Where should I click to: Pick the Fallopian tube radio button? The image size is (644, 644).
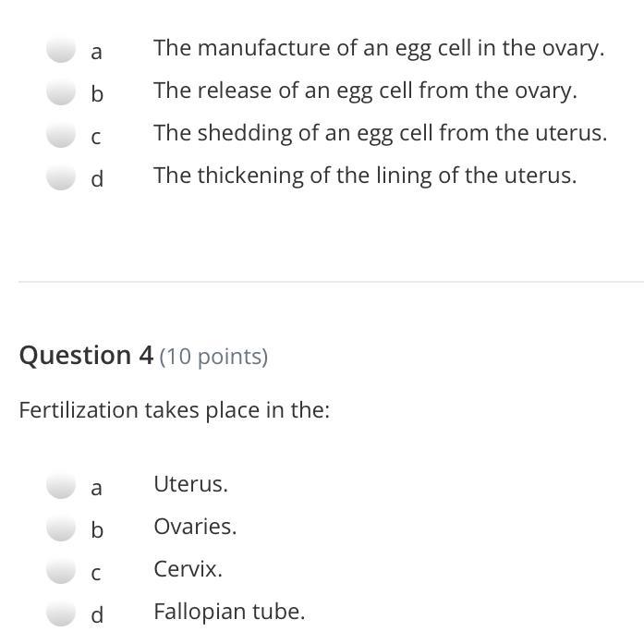coord(61,613)
